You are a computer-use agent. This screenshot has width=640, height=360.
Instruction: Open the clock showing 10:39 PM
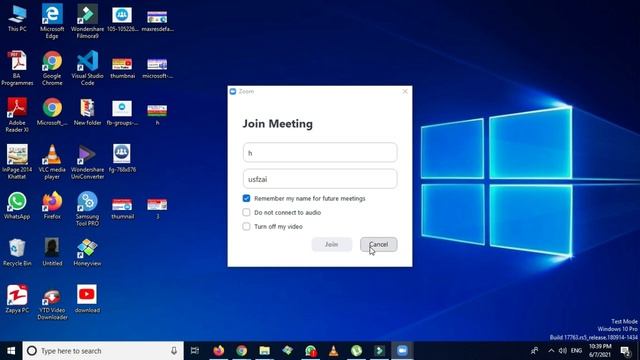[600, 351]
